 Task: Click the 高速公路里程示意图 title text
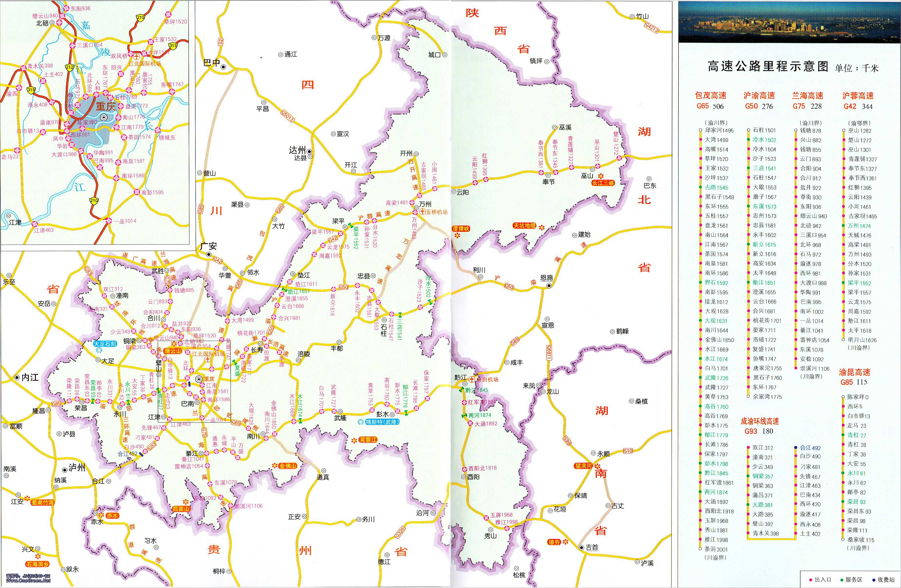[768, 67]
